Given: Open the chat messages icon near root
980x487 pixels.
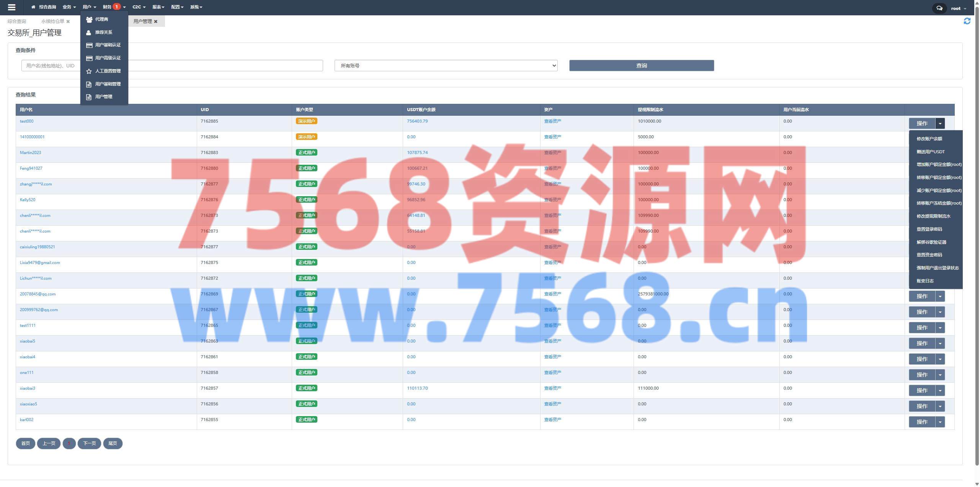Looking at the screenshot, I should pos(939,8).
